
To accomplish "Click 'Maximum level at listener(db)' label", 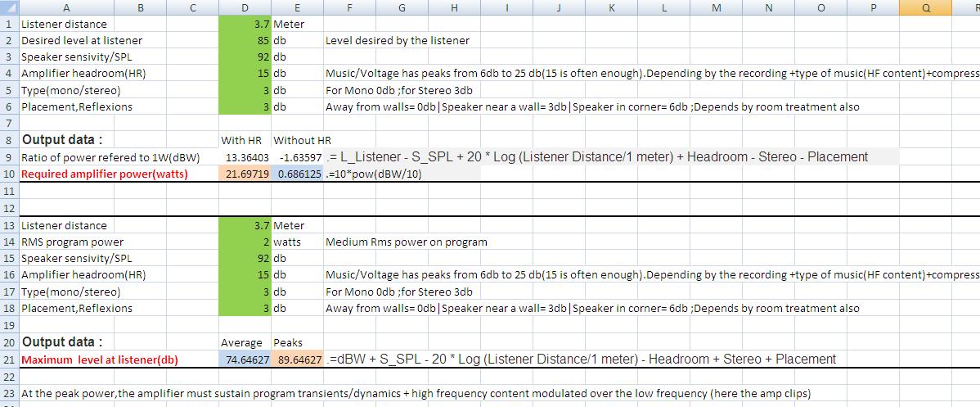I will click(99, 360).
